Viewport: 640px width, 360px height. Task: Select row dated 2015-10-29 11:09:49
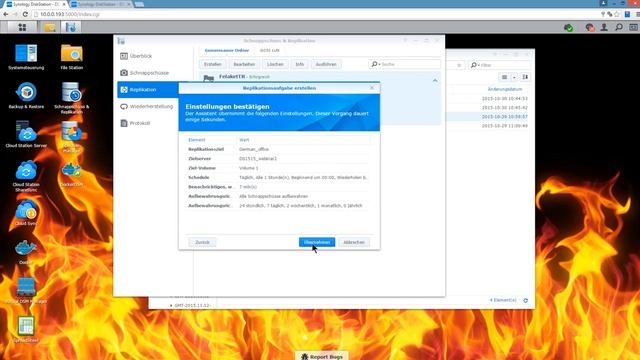[490, 126]
